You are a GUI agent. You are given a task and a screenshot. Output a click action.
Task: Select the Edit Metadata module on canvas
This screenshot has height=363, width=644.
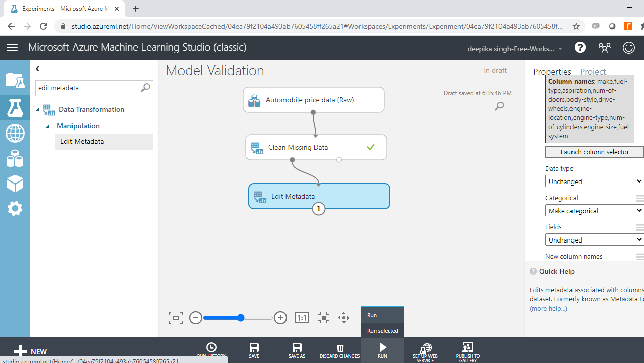pyautogui.click(x=319, y=196)
